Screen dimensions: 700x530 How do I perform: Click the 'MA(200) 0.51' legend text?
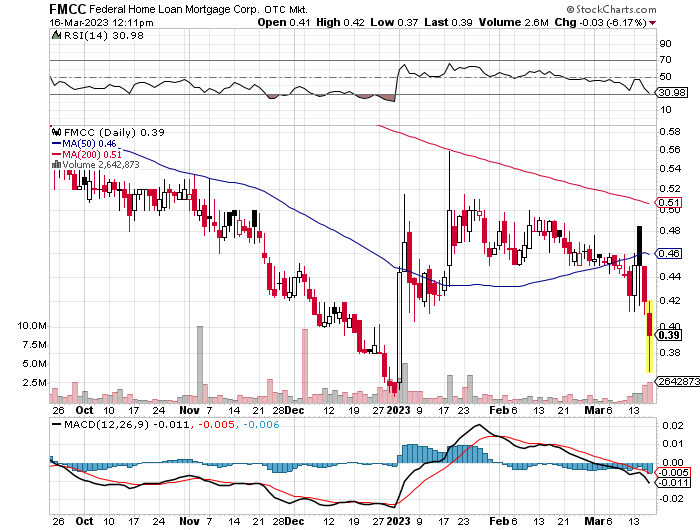click(x=92, y=154)
